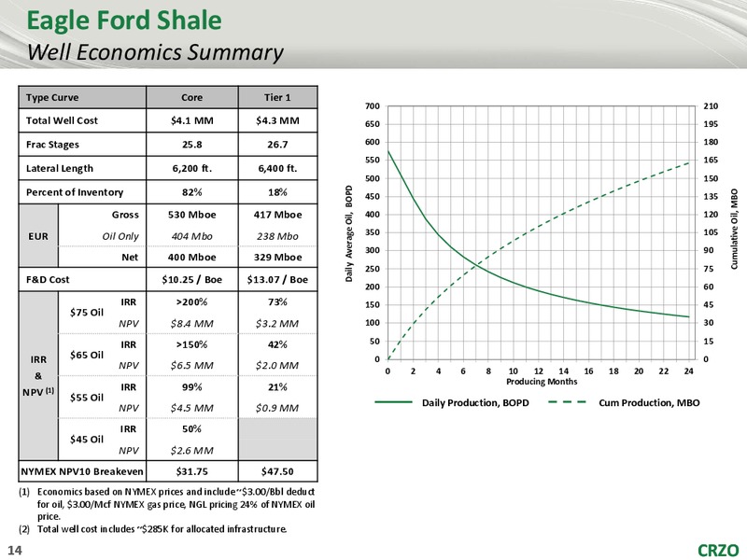This screenshot has width=747, height=560.
Task: Click the '210' right axis tick label
Action: 711,105
